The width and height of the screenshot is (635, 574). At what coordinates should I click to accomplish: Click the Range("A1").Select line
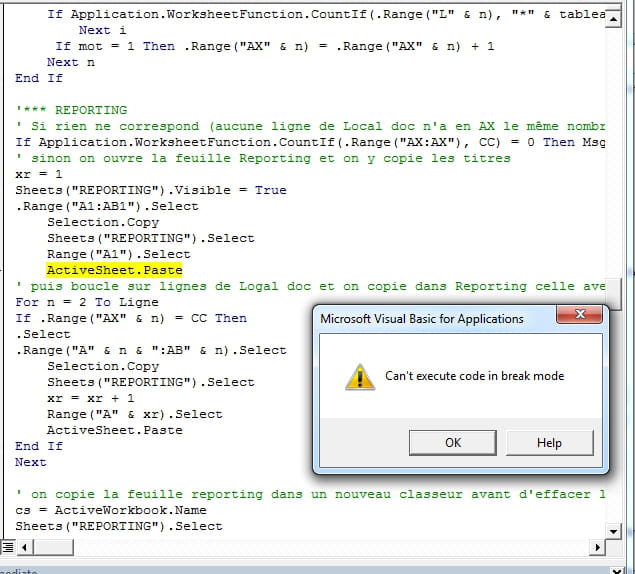pos(119,254)
